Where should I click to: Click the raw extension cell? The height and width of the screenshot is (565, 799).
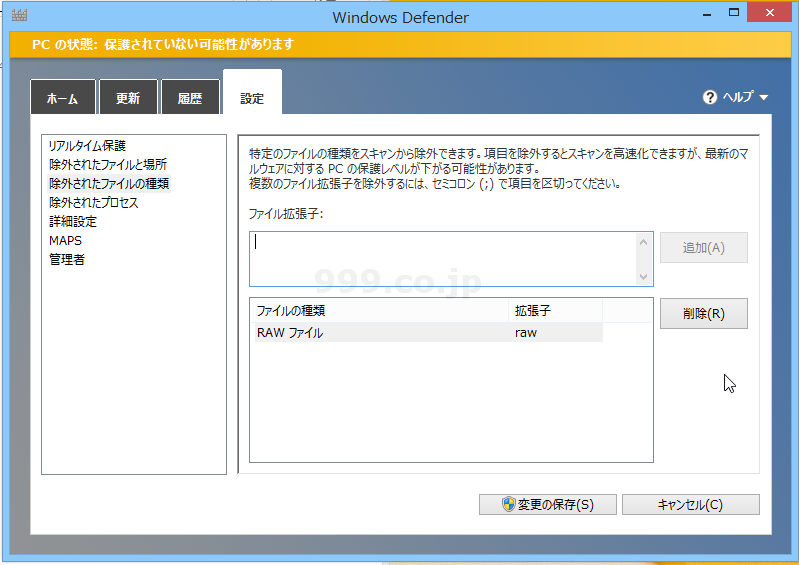coord(526,333)
